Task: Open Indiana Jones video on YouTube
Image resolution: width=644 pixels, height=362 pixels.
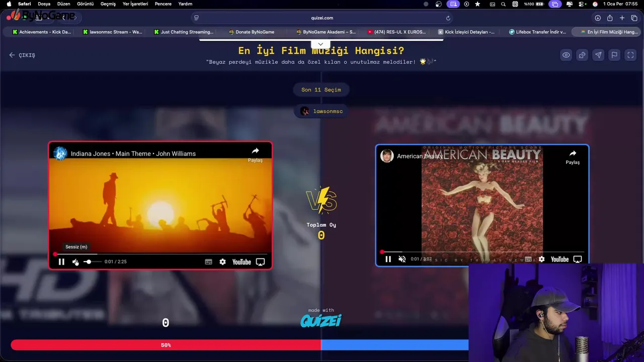Action: pyautogui.click(x=242, y=262)
